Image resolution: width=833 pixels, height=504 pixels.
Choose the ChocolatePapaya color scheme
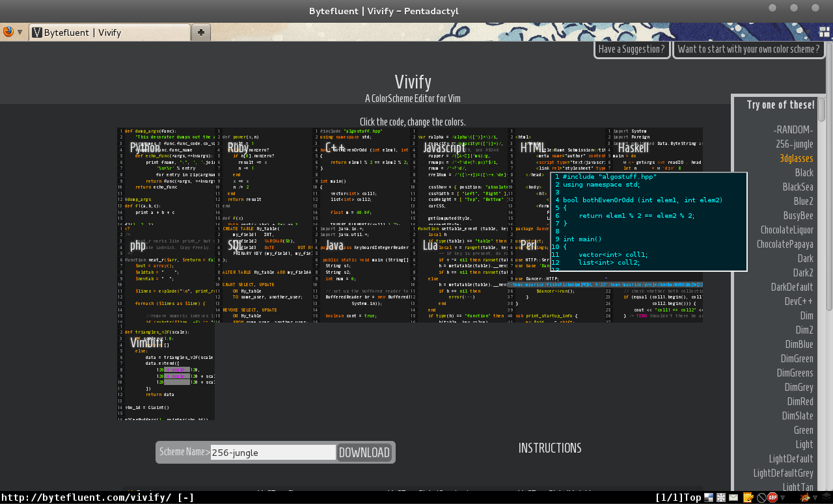pos(785,245)
